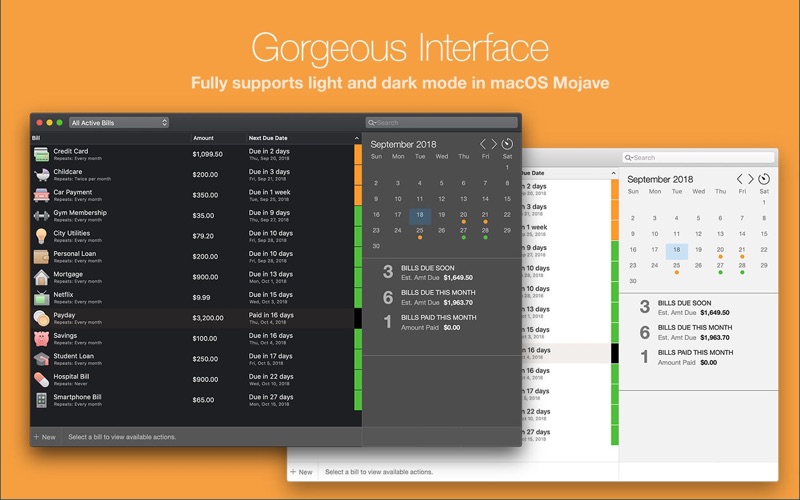Select the Payday $3,200.00 amount
800x500 pixels.
[208, 318]
